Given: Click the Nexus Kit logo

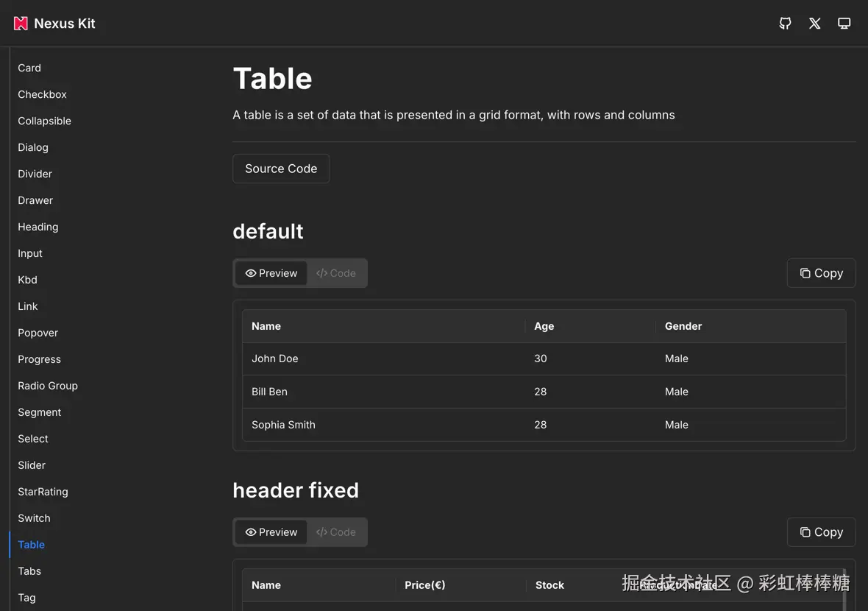Looking at the screenshot, I should pos(54,24).
